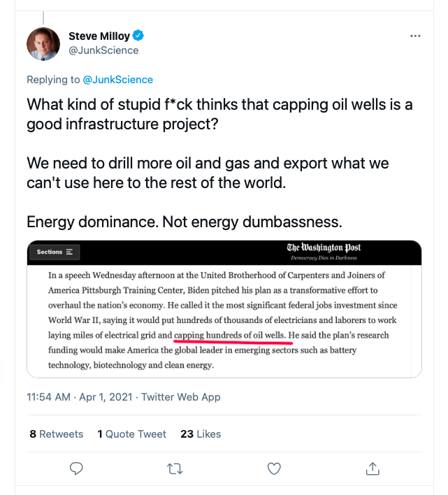View the 1 Quote Tweet list
Viewport: 448px width, 495px height.
(131, 434)
